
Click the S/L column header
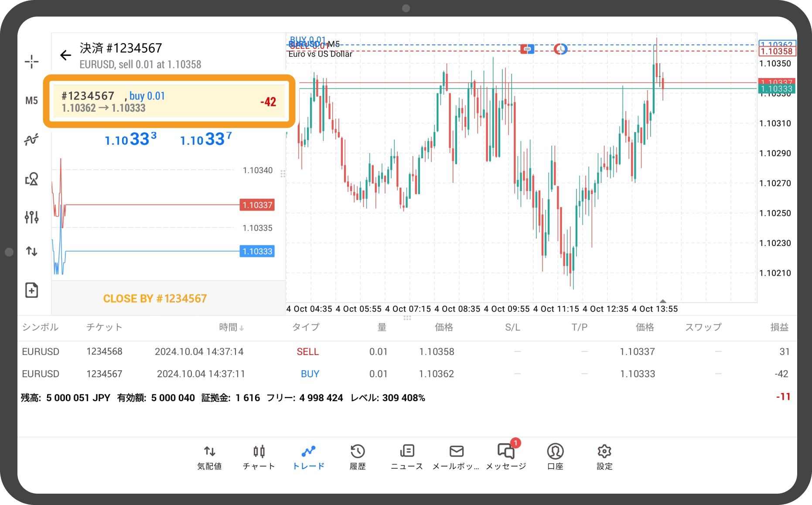512,327
